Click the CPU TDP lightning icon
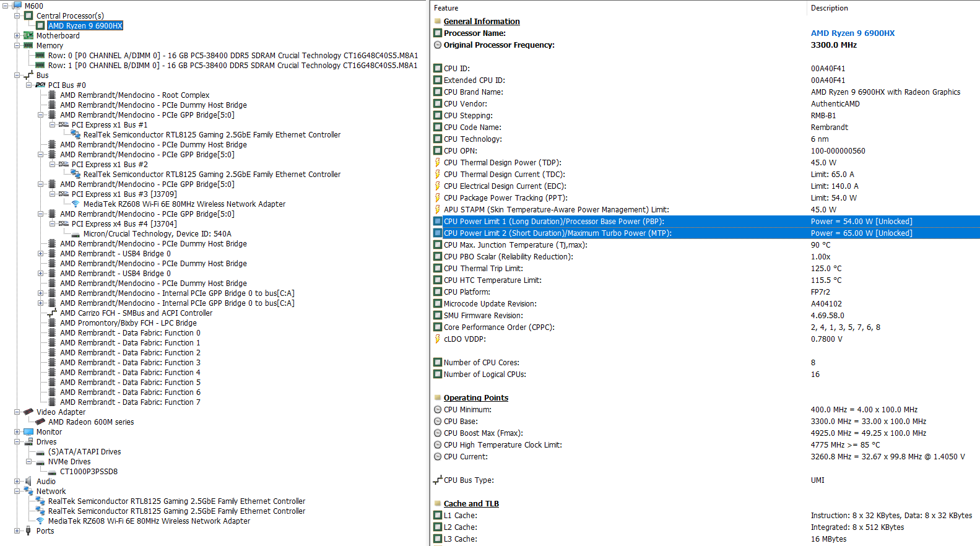The width and height of the screenshot is (980, 546). pyautogui.click(x=438, y=162)
